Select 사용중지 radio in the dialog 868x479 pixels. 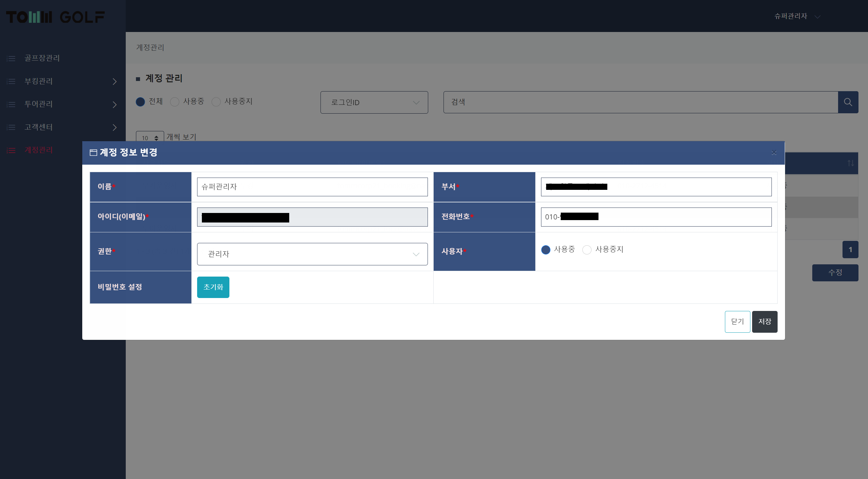587,250
